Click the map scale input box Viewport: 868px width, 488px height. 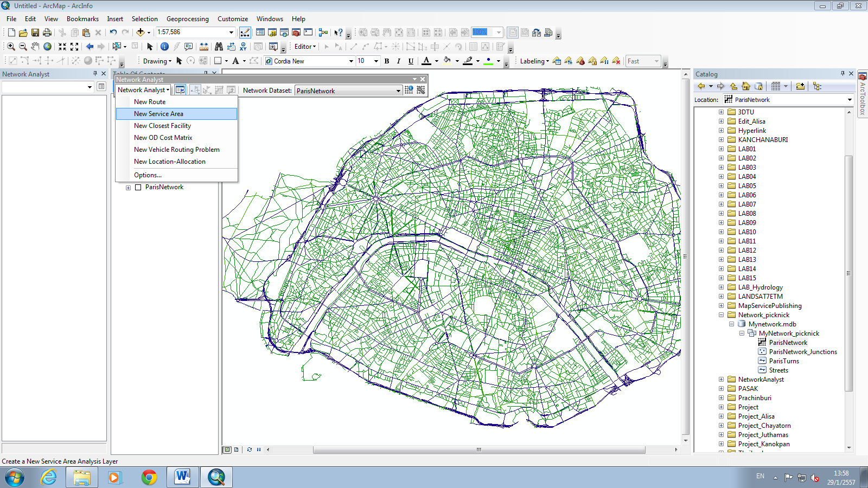(193, 32)
